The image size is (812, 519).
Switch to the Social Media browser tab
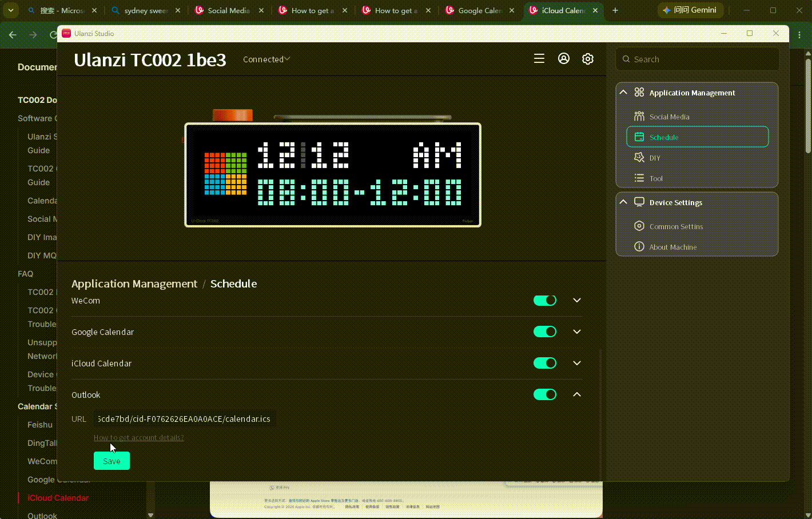point(229,10)
